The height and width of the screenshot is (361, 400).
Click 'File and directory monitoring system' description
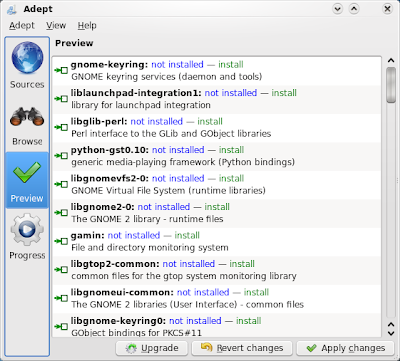coord(150,248)
